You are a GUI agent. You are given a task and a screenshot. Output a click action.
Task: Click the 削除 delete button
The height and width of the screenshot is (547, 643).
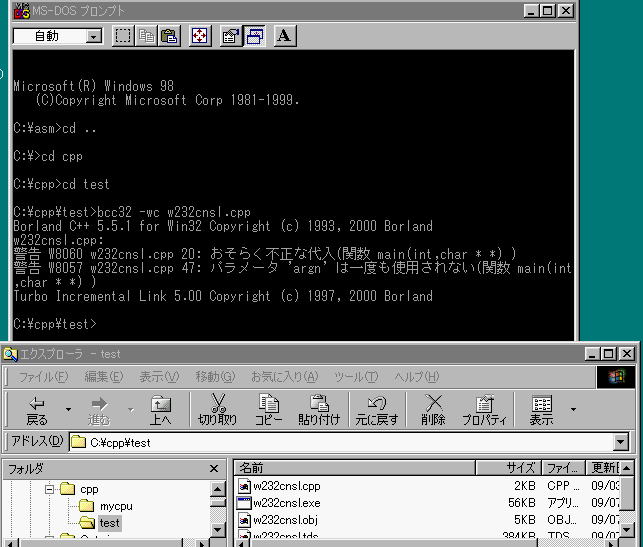coord(433,410)
